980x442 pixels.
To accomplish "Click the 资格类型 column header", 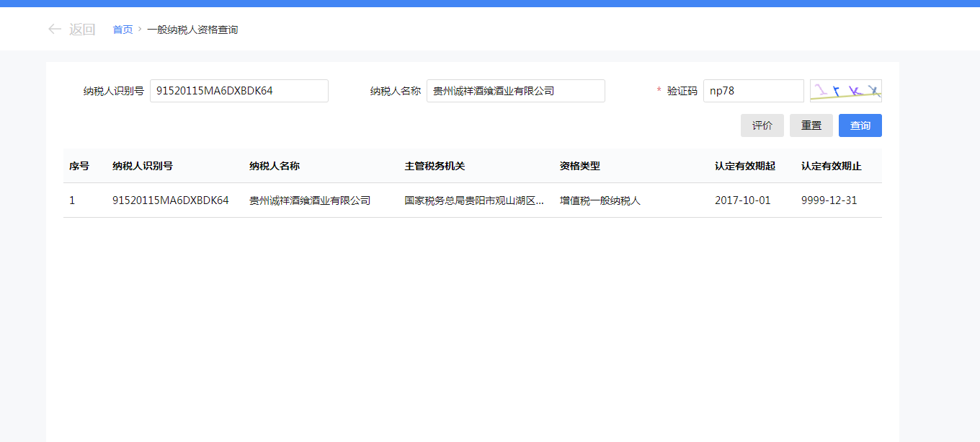I will (580, 166).
